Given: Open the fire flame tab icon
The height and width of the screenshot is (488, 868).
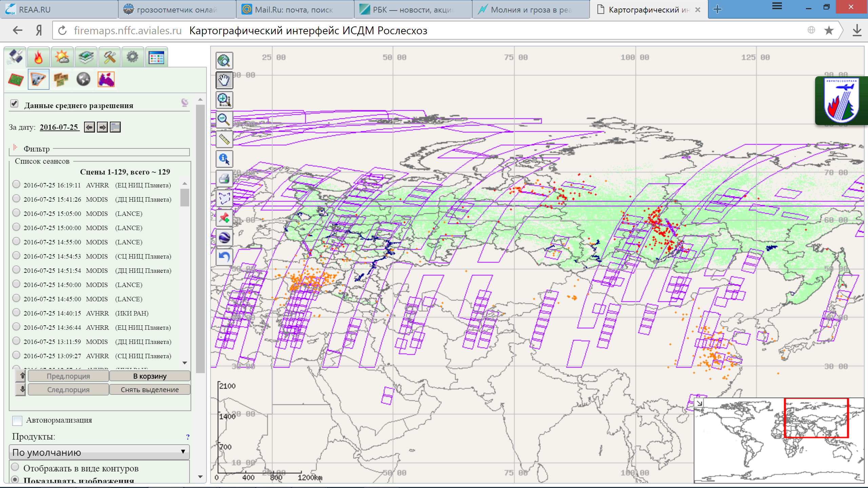Looking at the screenshot, I should (39, 57).
